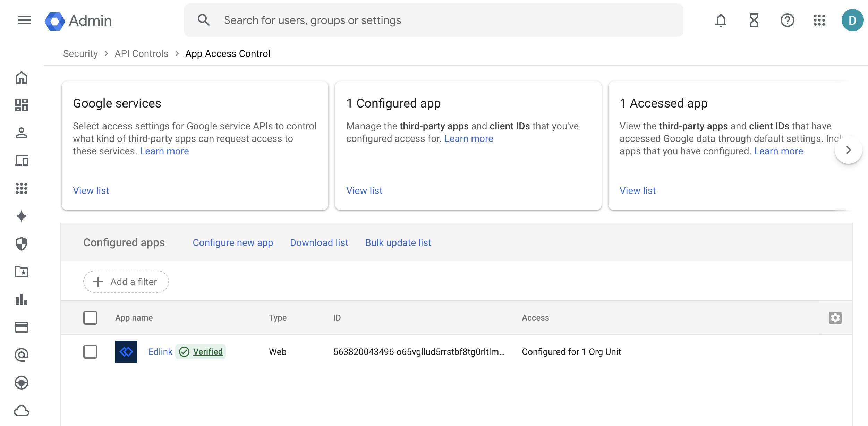
Task: Add a filter to configured apps
Action: click(126, 282)
